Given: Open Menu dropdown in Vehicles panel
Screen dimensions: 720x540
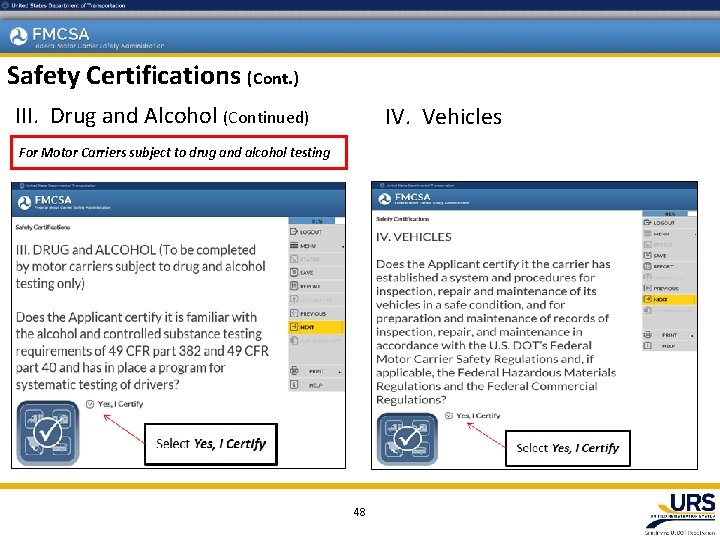Looking at the screenshot, I should 669,234.
